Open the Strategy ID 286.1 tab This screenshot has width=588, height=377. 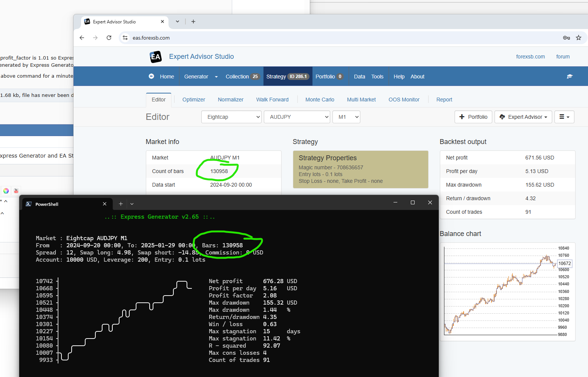[x=288, y=77]
